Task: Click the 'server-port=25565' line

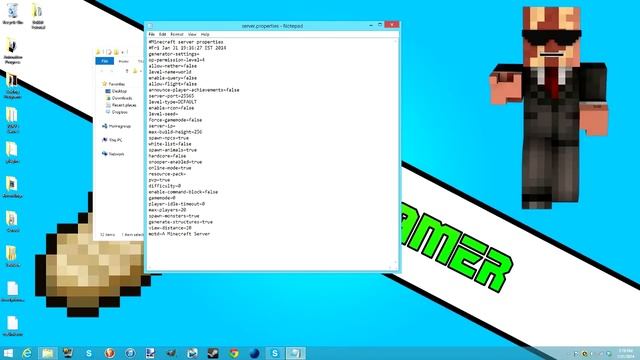Action: tap(171, 96)
